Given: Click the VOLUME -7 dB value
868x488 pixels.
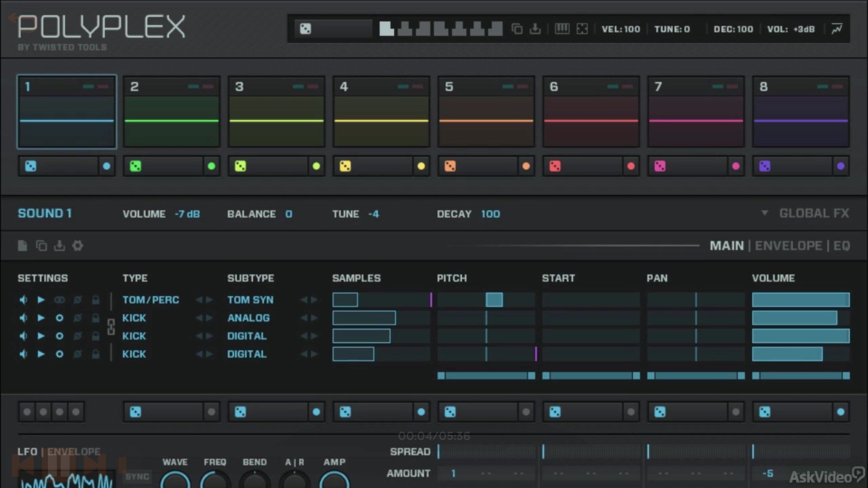Looking at the screenshot, I should [187, 214].
